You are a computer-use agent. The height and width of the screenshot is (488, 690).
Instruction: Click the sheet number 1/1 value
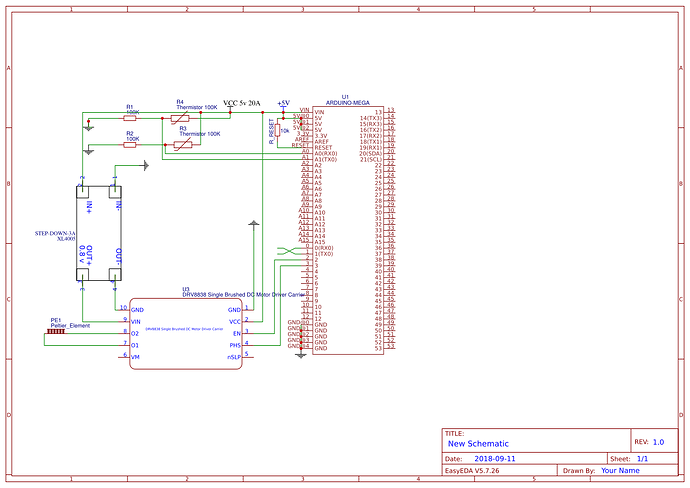pos(642,457)
